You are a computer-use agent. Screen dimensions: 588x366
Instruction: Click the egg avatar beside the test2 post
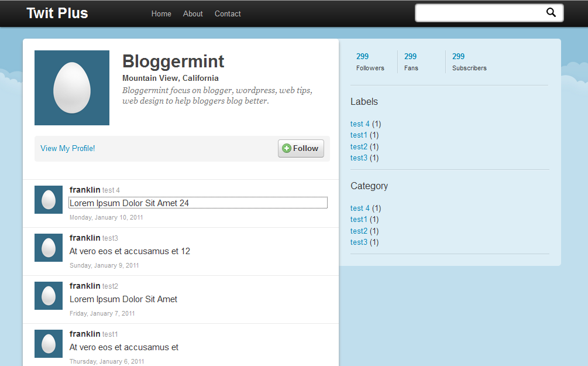[x=49, y=296]
